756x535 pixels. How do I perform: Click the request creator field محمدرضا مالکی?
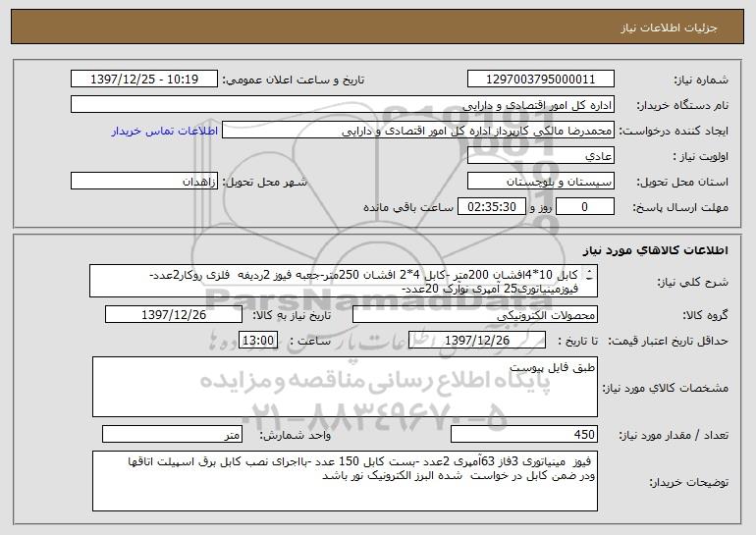click(x=418, y=131)
